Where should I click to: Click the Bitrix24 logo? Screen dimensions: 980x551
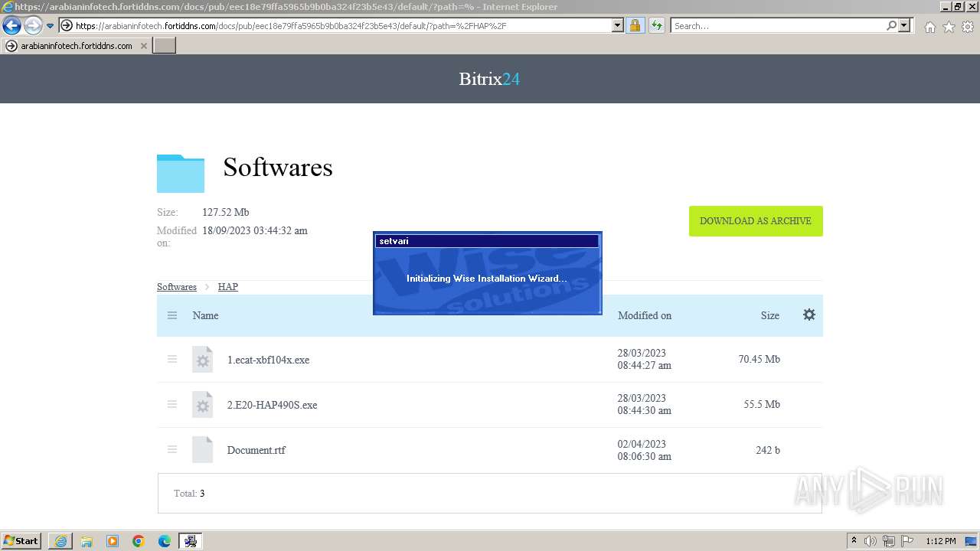(x=489, y=79)
